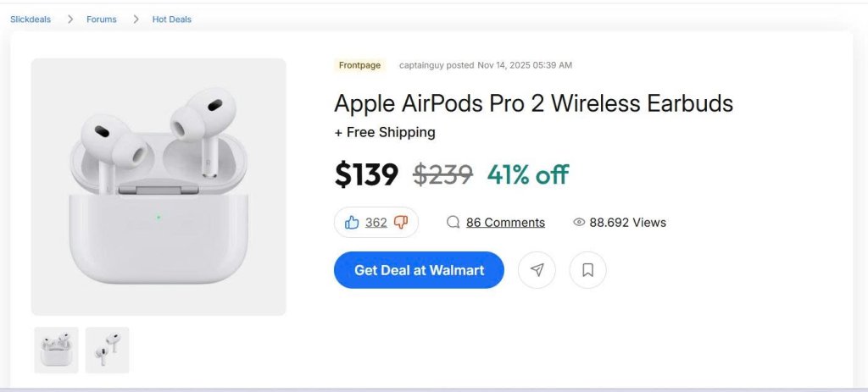The height and width of the screenshot is (392, 868).
Task: Click the chevron before the Hot Deals breadcrumb
Action: [136, 19]
